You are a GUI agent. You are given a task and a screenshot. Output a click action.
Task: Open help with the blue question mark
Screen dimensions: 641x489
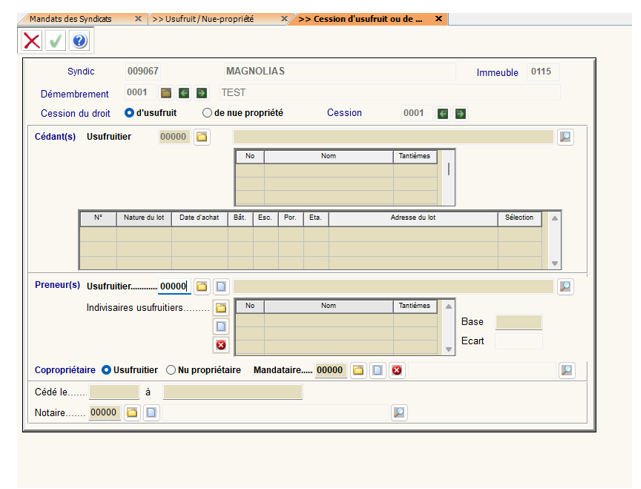click(80, 41)
